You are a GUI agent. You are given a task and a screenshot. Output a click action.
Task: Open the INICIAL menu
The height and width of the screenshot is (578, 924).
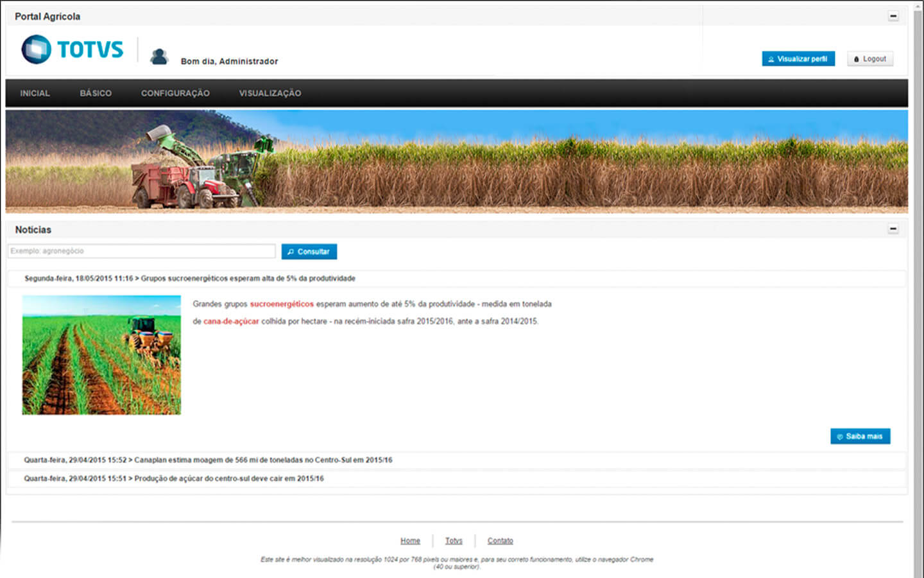[35, 93]
